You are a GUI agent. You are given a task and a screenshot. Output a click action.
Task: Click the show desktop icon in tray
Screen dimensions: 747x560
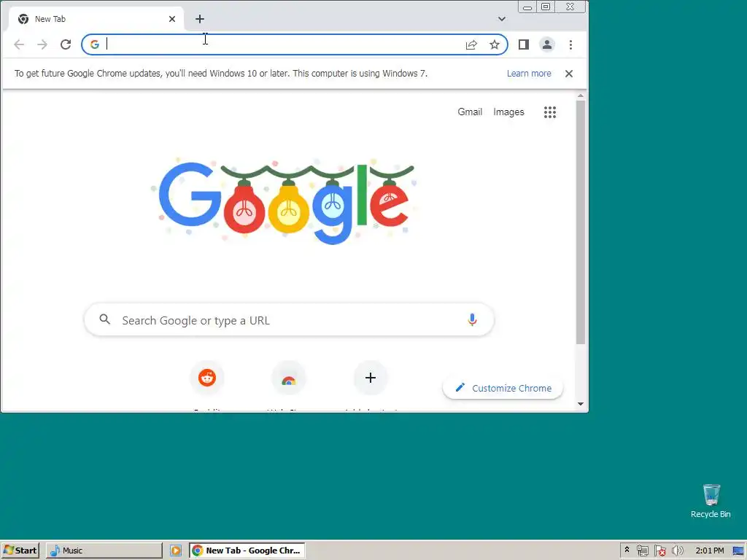(739, 551)
